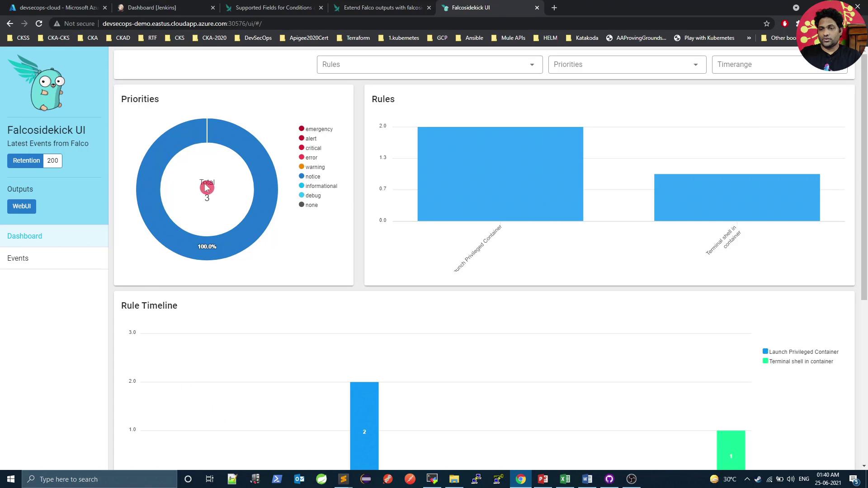868x488 pixels.
Task: Open GitHub Desktop icon in taskbar
Action: 609,479
